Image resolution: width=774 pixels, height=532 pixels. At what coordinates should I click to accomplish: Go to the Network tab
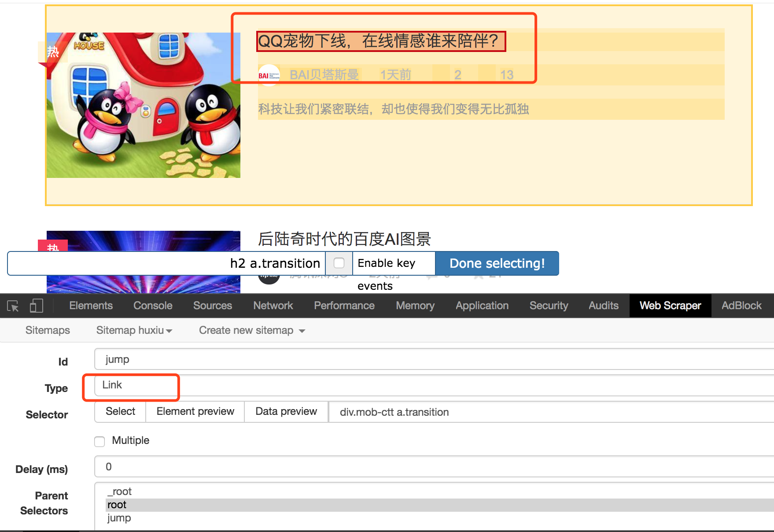tap(273, 306)
